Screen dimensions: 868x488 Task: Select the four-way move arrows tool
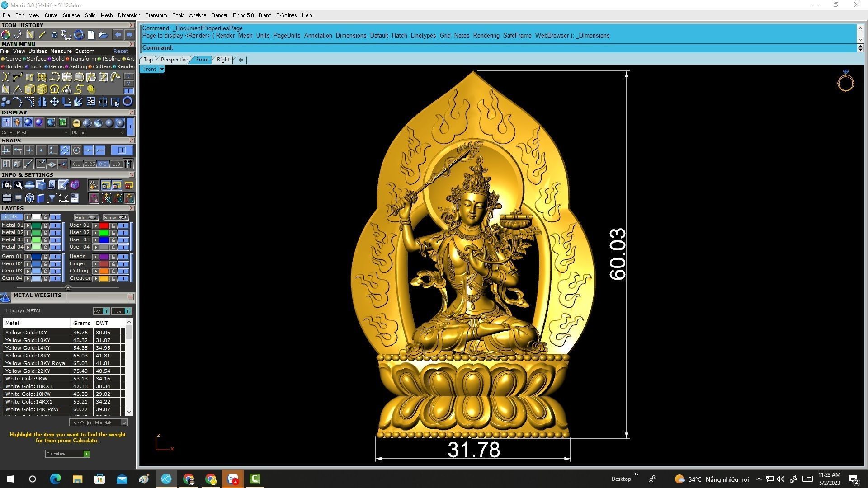pos(54,102)
